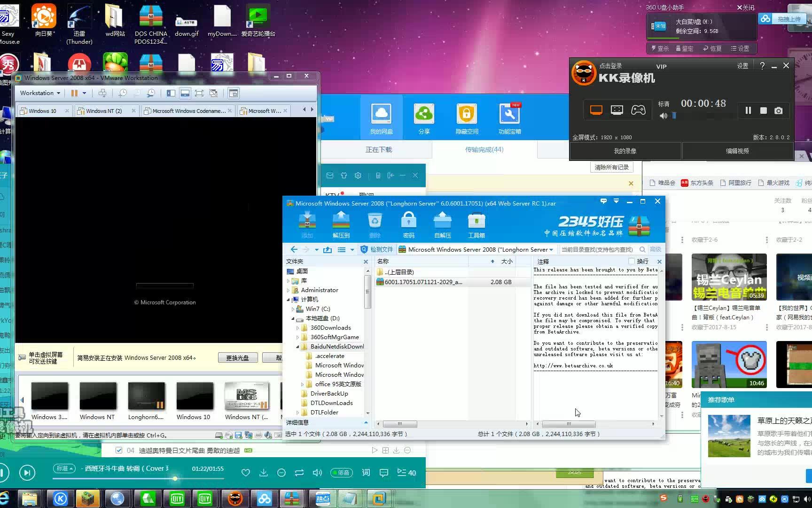Click 检测文件 shield button in 2345好压
Image resolution: width=812 pixels, height=508 pixels.
point(377,249)
